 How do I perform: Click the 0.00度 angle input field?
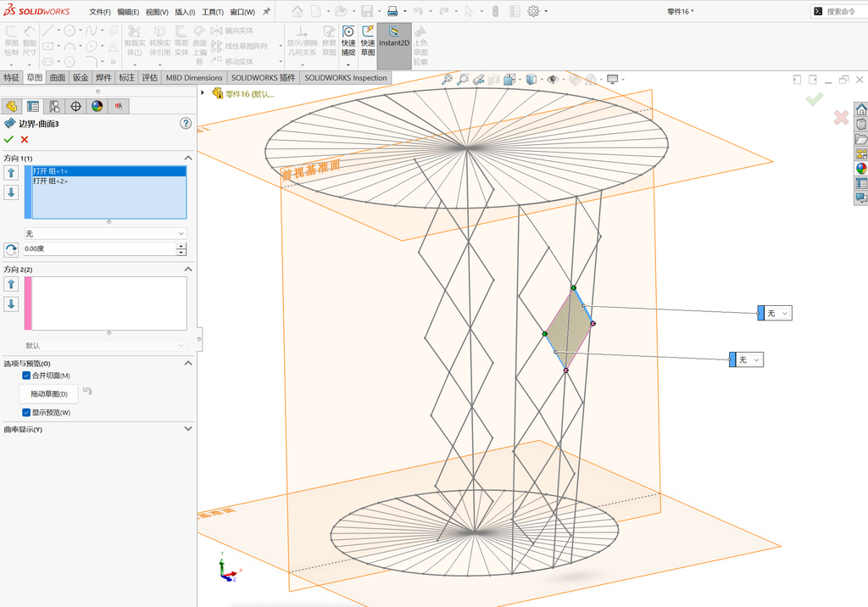(100, 249)
